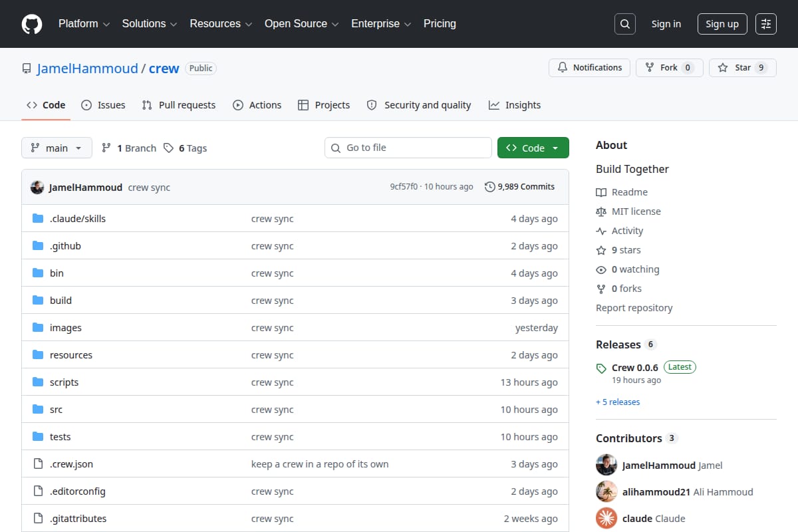Click the history clock icon by 9,989 Commits
798x532 pixels.
coord(490,187)
